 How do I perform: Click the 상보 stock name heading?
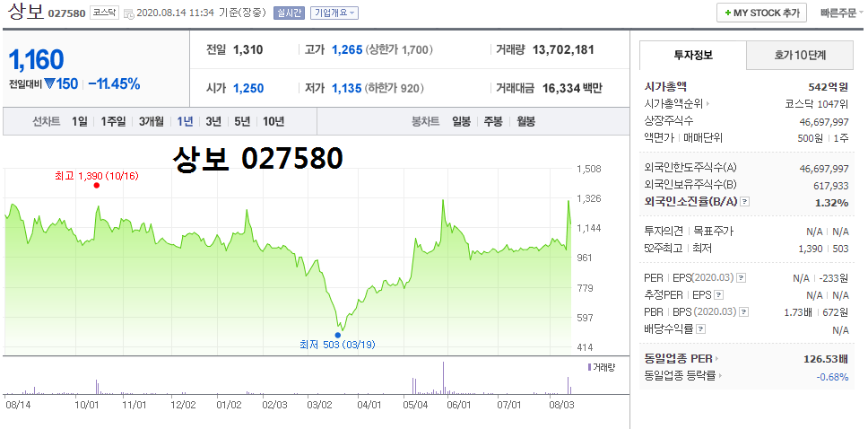click(25, 12)
